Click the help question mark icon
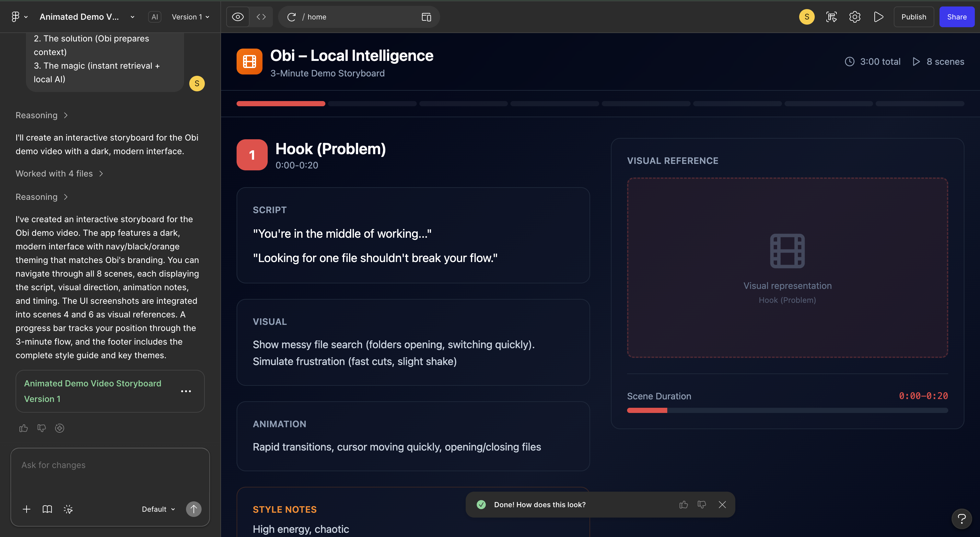 [961, 518]
